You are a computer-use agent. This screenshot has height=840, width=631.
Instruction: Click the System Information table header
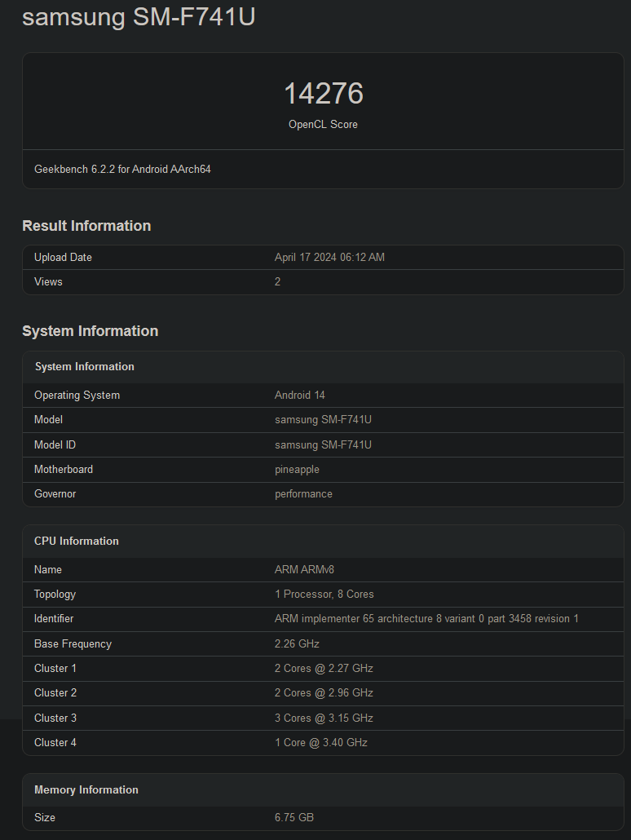[84, 367]
